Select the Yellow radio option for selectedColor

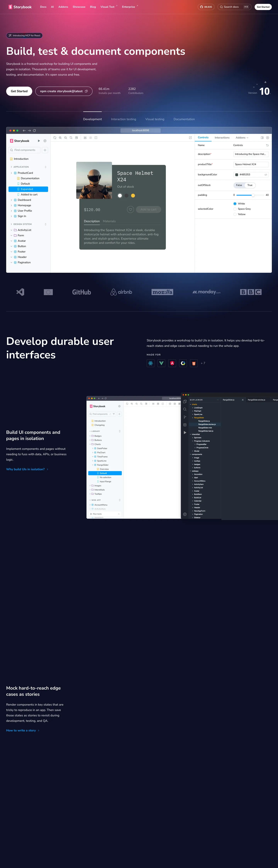click(235, 214)
